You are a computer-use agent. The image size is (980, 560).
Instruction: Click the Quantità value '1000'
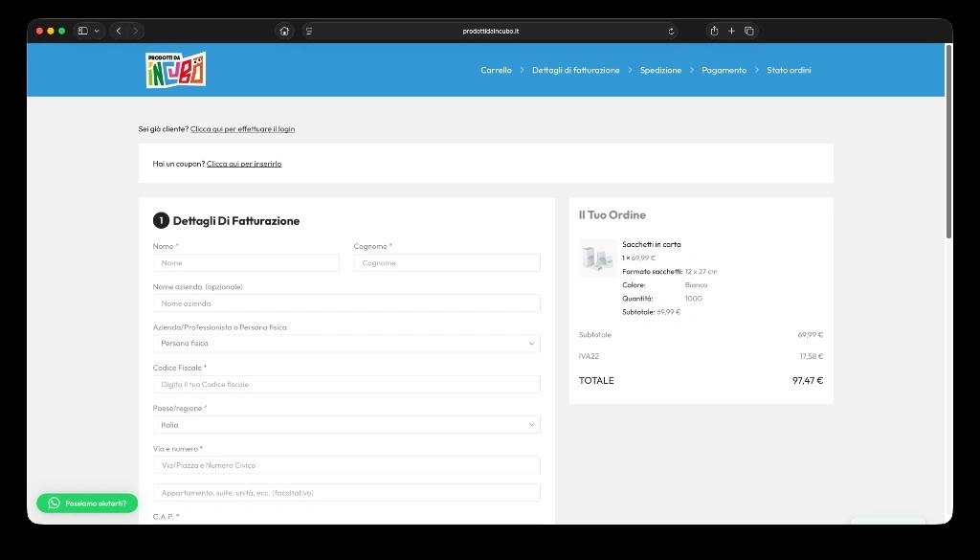tap(693, 298)
